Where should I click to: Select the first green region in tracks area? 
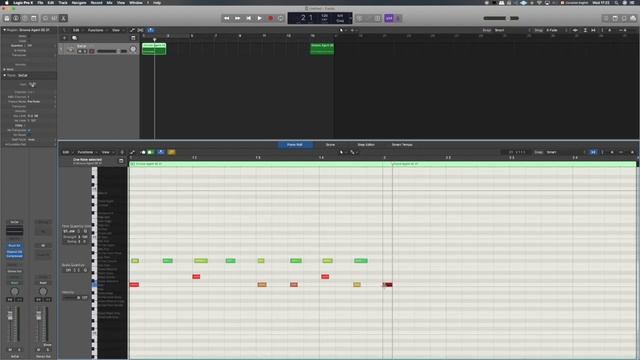154,49
